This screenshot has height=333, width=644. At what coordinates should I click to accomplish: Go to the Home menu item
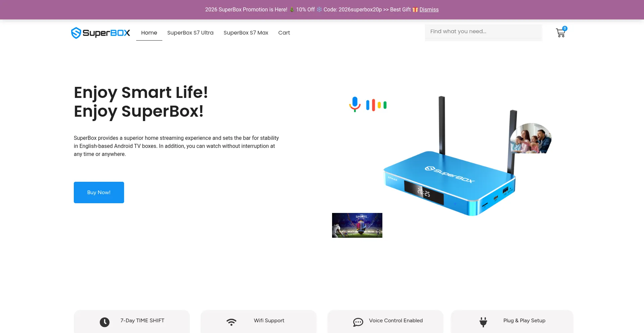149,33
